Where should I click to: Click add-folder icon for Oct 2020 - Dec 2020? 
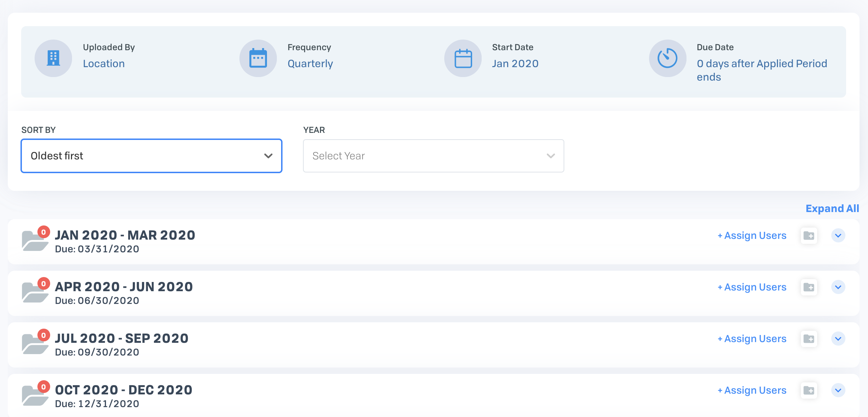click(809, 390)
